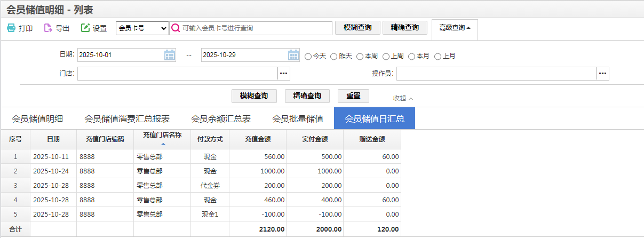
Task: Select the 本周 radio button
Action: click(x=360, y=56)
